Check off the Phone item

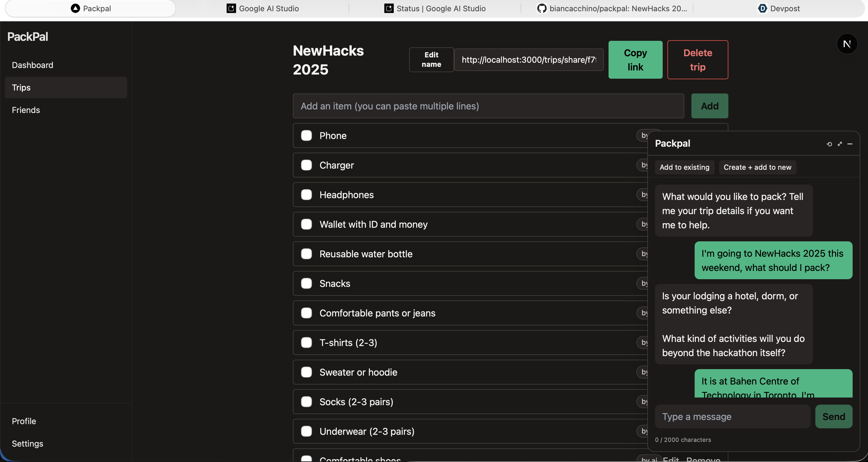pos(306,135)
